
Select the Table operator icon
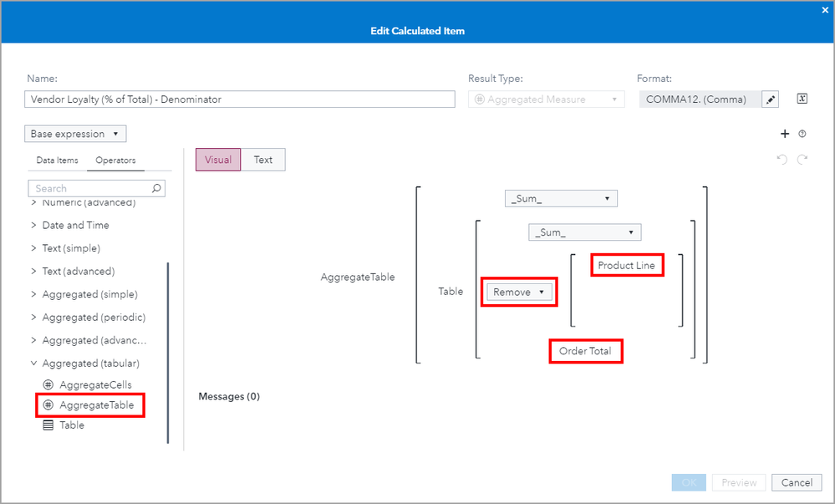[x=48, y=425]
